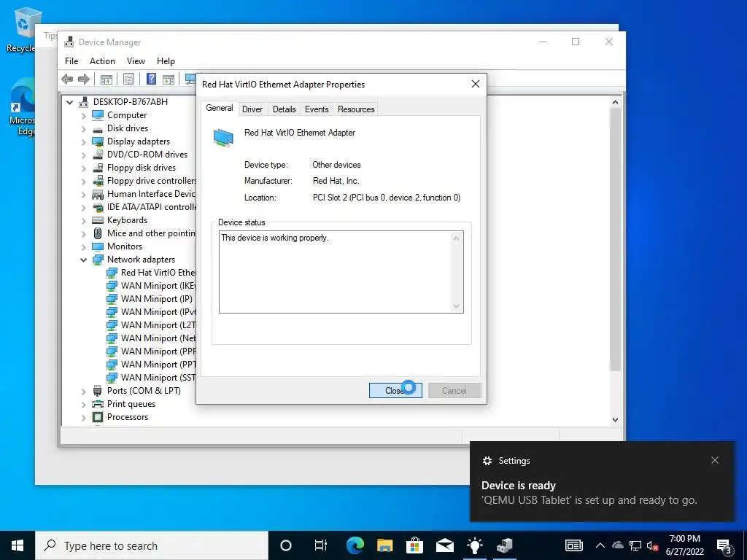The height and width of the screenshot is (560, 747).
Task: Click the Ports (COM & LPT) icon
Action: (x=98, y=391)
